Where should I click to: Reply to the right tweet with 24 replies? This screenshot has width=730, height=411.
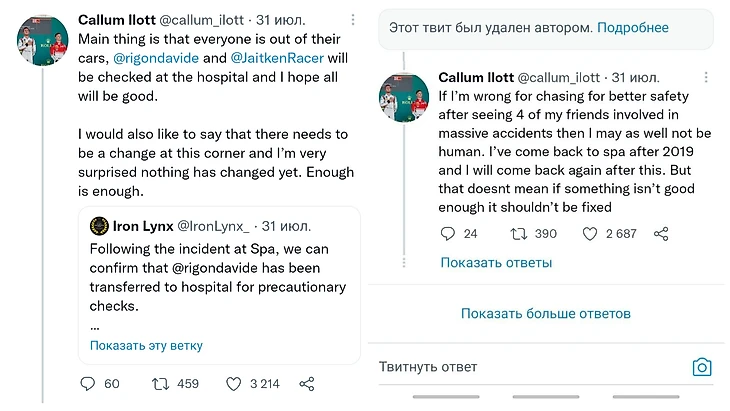point(448,234)
